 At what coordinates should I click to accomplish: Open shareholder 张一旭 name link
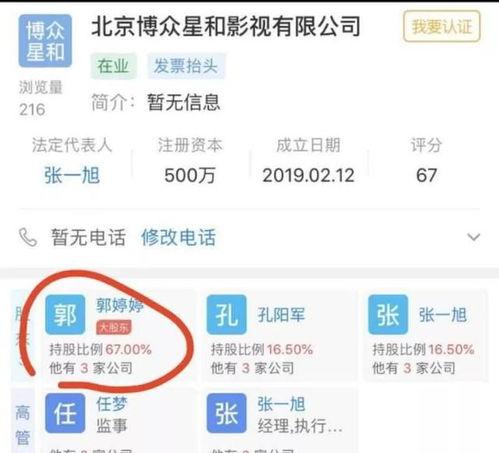pyautogui.click(x=443, y=315)
